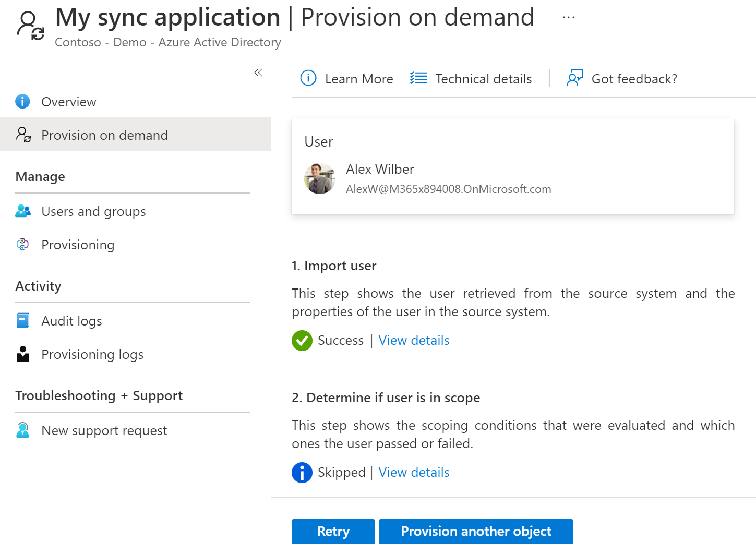The width and height of the screenshot is (756, 554).
Task: Click the Overview info icon in sidebar
Action: [x=22, y=101]
